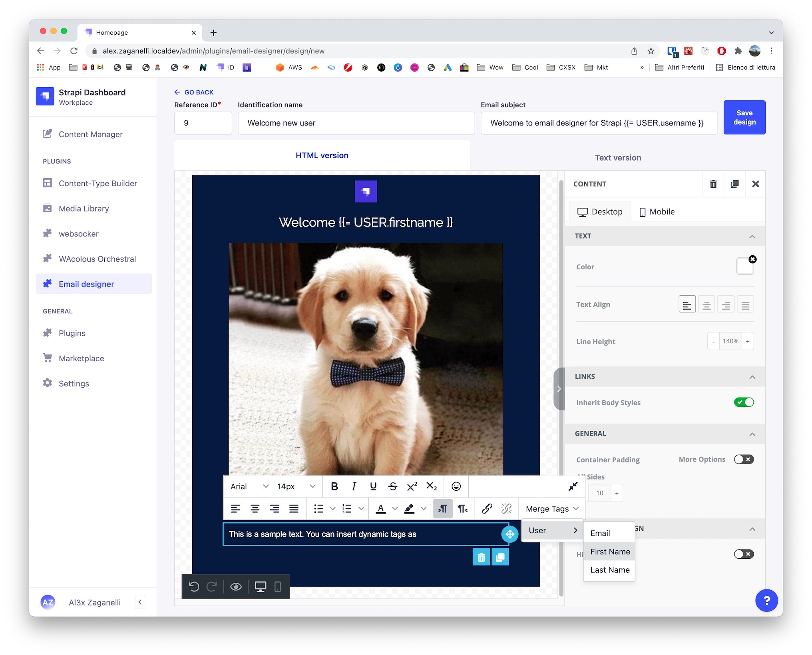This screenshot has height=655, width=812.
Task: Toggle the Inherit Body Styles switch
Action: click(x=743, y=402)
